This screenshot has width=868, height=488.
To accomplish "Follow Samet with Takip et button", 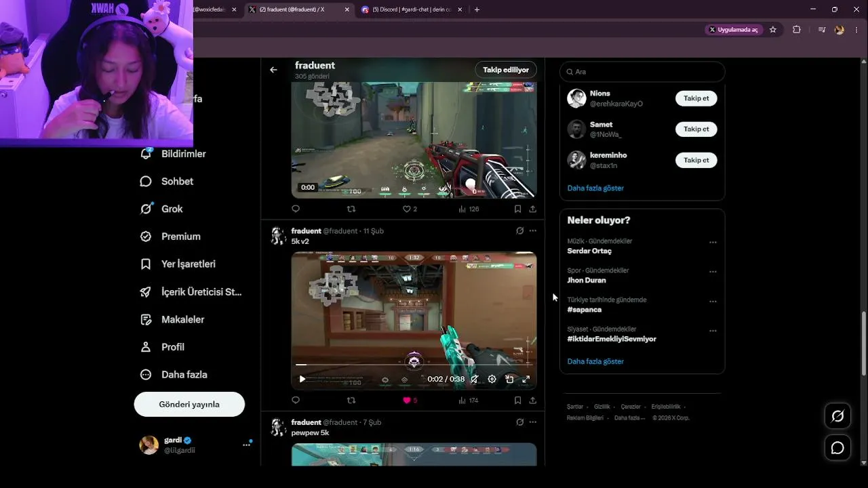I will pyautogui.click(x=696, y=129).
